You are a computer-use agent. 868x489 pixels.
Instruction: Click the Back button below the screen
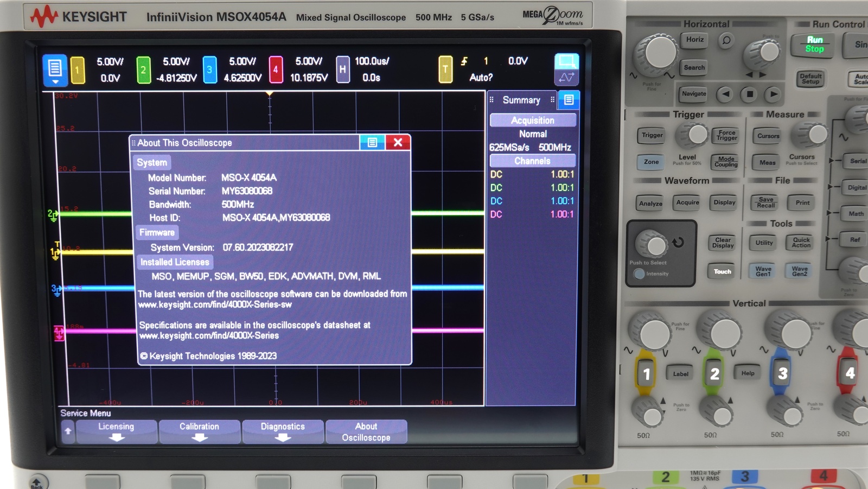[37, 482]
